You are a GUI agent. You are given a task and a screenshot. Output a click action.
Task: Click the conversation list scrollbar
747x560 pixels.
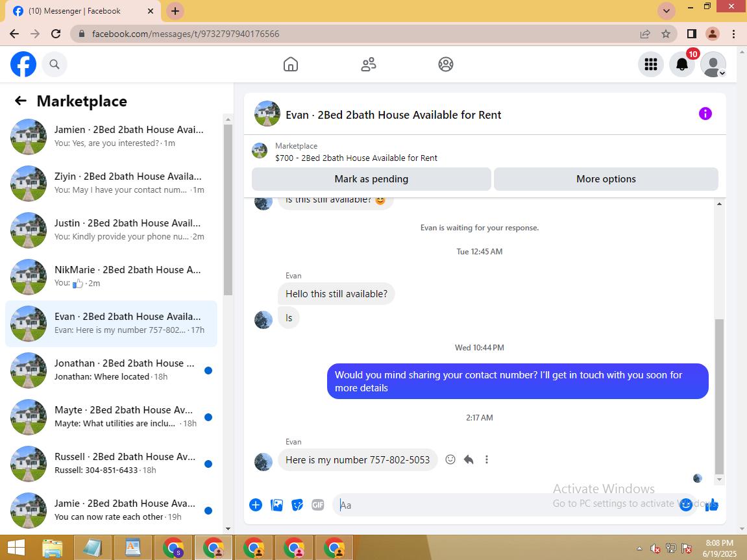coord(228,210)
